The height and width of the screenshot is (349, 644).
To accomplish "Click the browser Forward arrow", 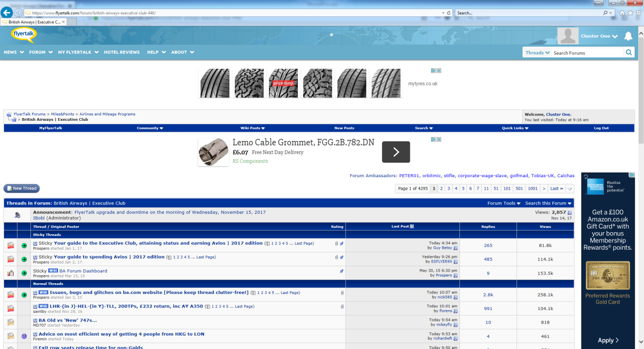I will [x=18, y=13].
